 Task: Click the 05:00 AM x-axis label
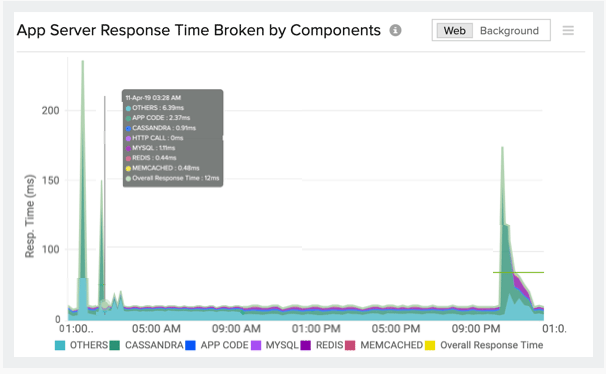156,329
